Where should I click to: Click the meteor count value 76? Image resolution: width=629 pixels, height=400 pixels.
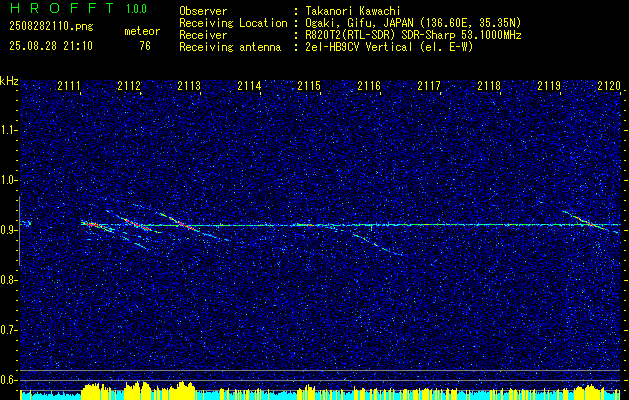(145, 46)
